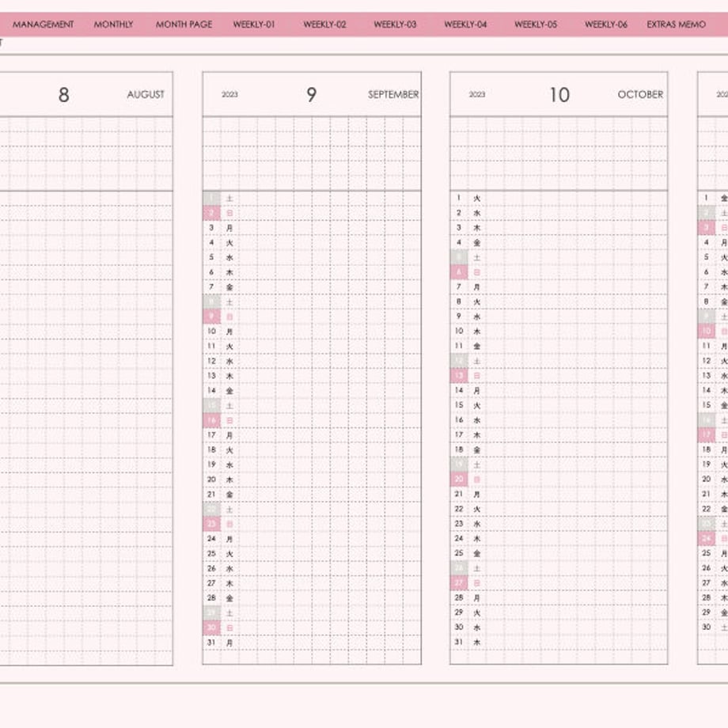Pick the September 19 水 row
Screen dimensions: 728x728
pyautogui.click(x=312, y=464)
